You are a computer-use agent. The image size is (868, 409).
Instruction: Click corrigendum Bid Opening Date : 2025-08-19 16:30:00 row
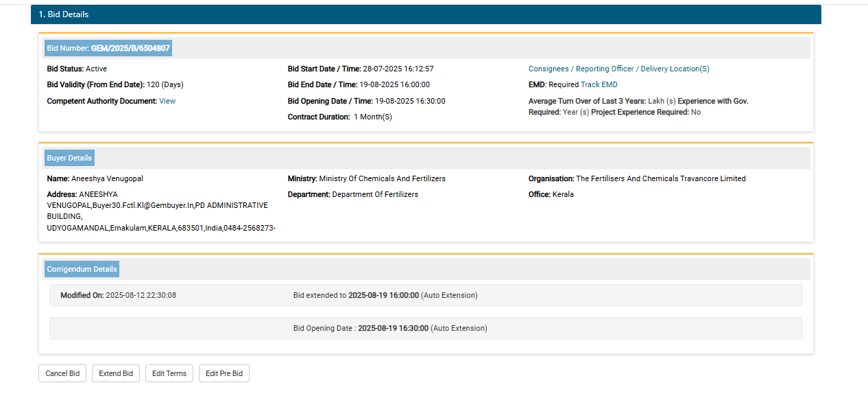tap(426, 328)
